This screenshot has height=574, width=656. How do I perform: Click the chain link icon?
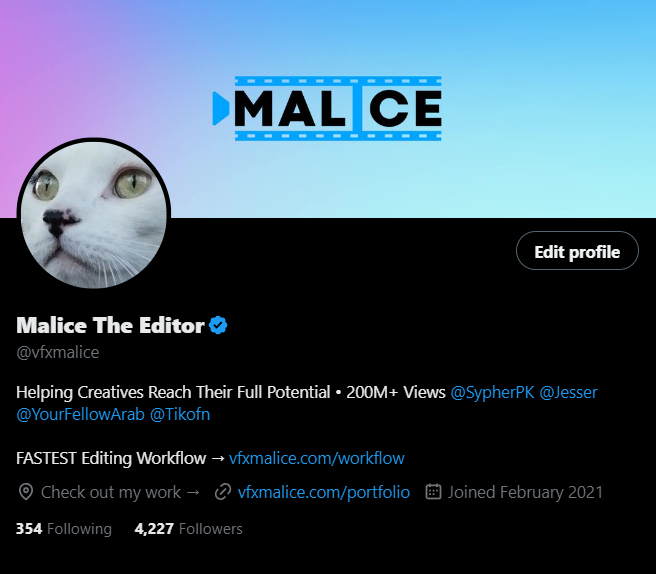(x=223, y=492)
